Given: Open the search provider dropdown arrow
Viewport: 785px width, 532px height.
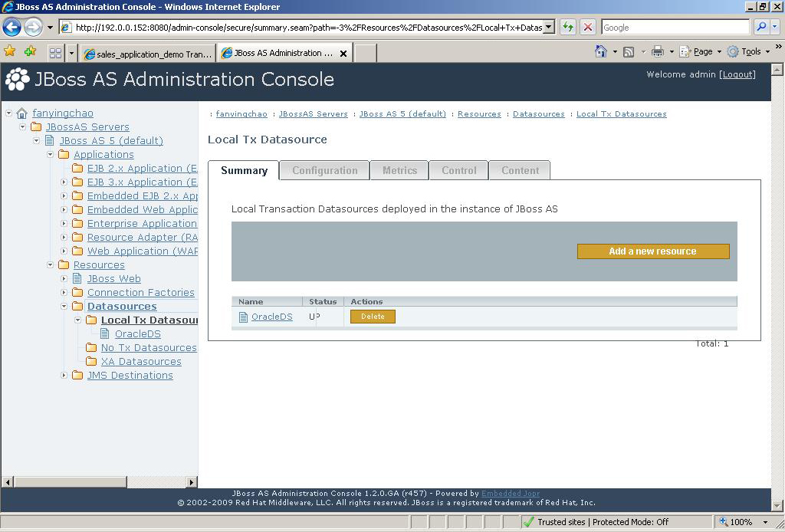Looking at the screenshot, I should [x=775, y=27].
